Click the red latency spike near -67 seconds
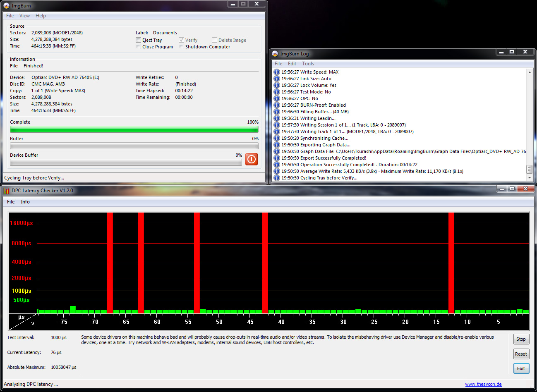This screenshot has width=537, height=392. pyautogui.click(x=110, y=263)
